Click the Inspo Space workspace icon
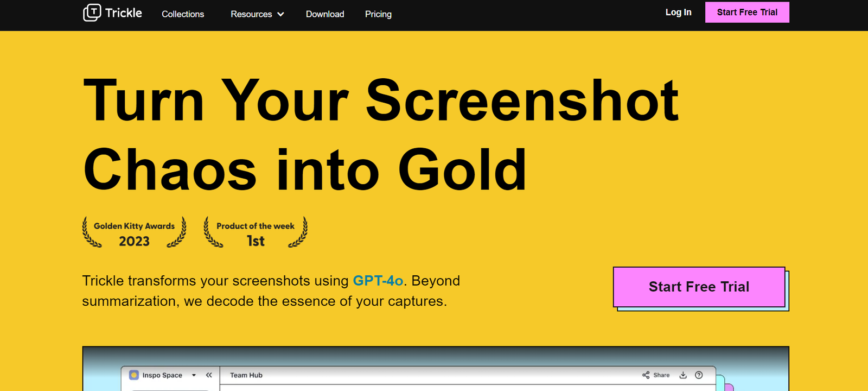 point(134,375)
